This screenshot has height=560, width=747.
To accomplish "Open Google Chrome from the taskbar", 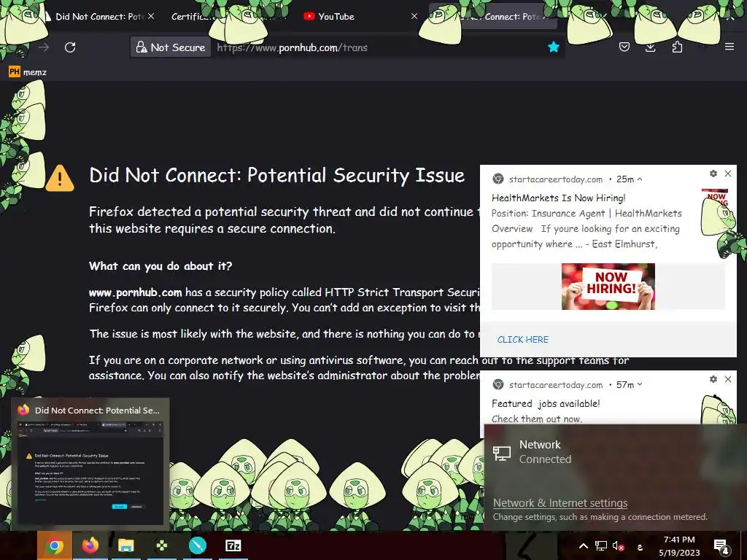I will click(54, 545).
